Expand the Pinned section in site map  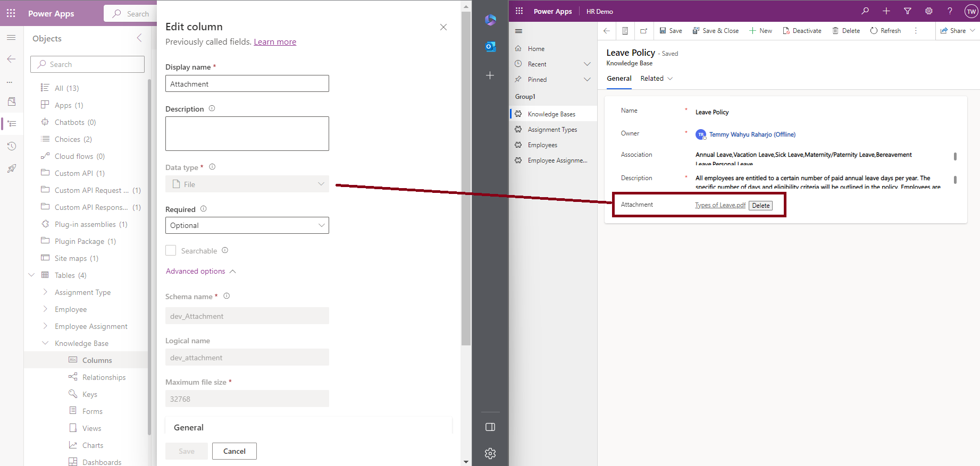[x=587, y=79]
